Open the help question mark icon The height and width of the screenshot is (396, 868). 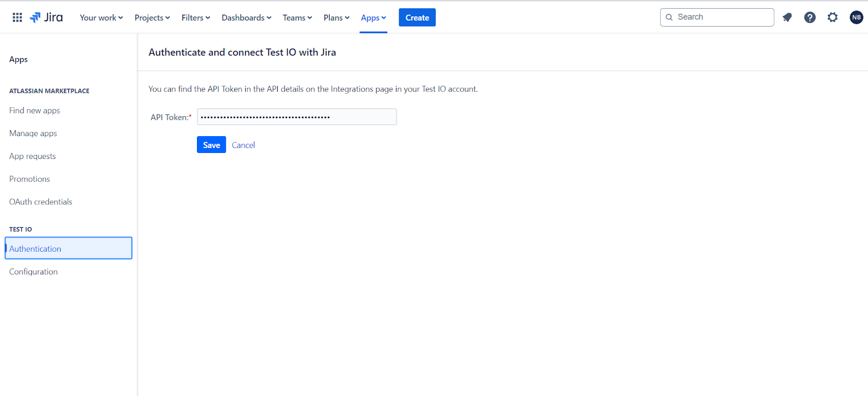point(810,17)
